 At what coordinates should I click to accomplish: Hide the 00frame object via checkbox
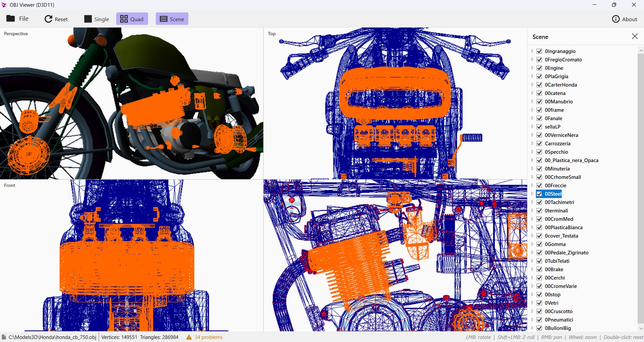tap(539, 110)
